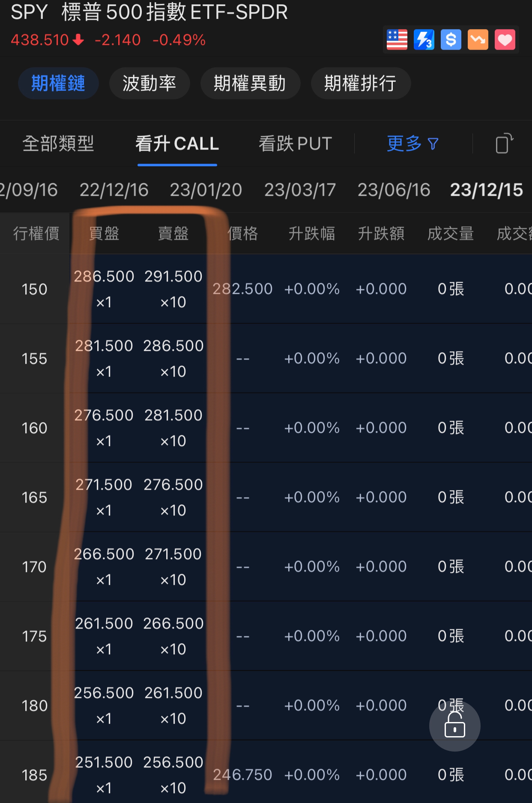
Task: Open the 期權異動 tab
Action: pos(250,83)
